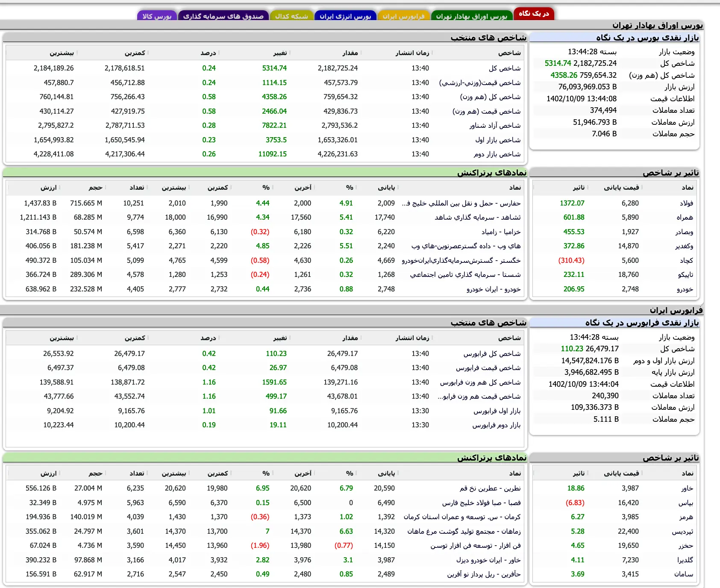Open خاور in Farabourse impact table
The width and height of the screenshot is (720, 588).
(687, 488)
